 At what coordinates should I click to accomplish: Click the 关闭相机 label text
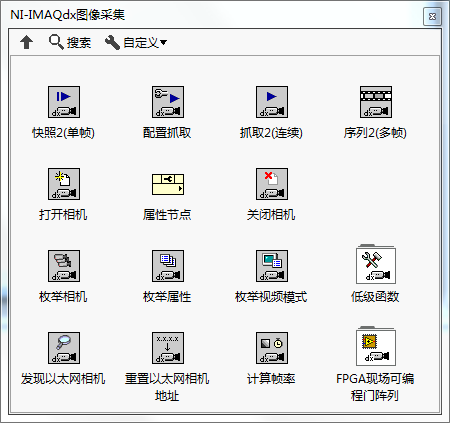coord(271,214)
